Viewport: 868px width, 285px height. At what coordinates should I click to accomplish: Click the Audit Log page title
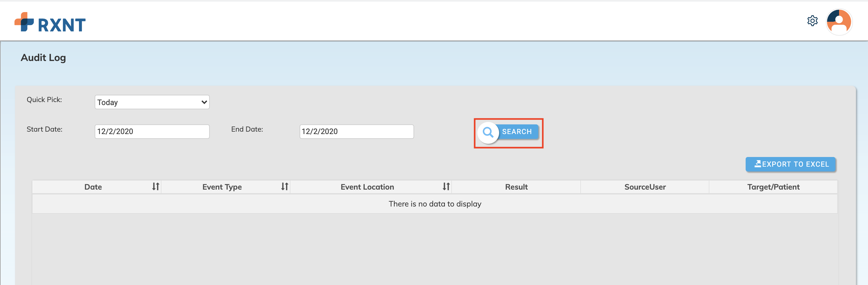43,58
